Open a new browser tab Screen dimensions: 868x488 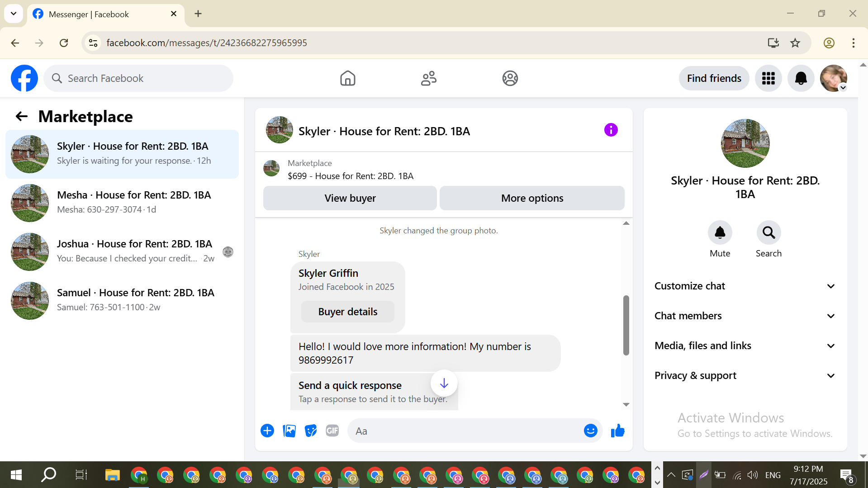click(x=198, y=14)
